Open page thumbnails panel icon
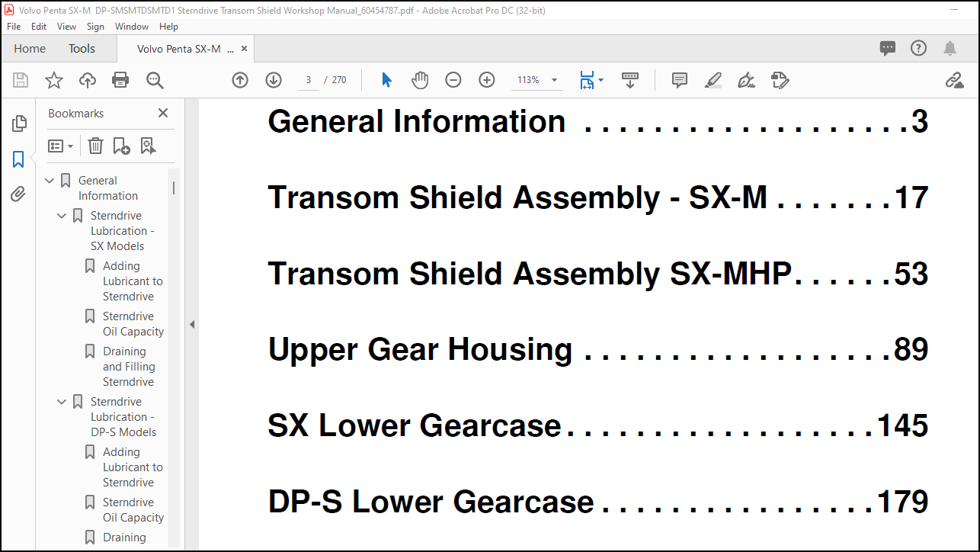 (x=19, y=123)
